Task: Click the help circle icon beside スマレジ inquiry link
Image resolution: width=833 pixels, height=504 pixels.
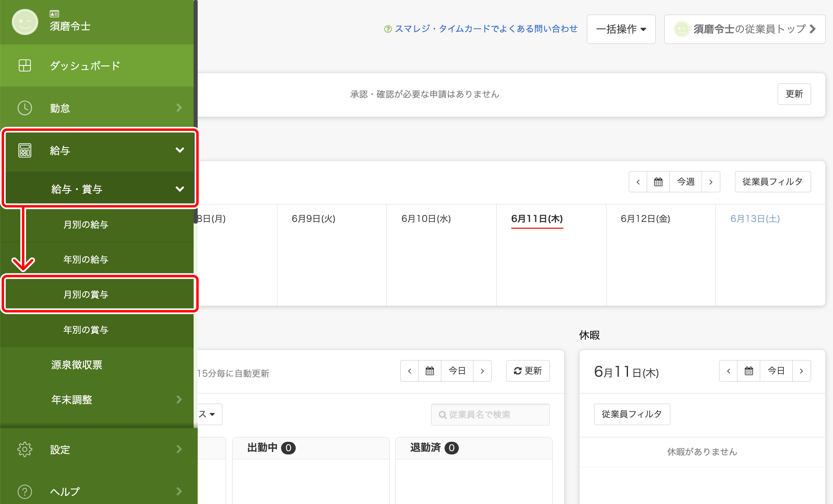Action: click(x=388, y=29)
